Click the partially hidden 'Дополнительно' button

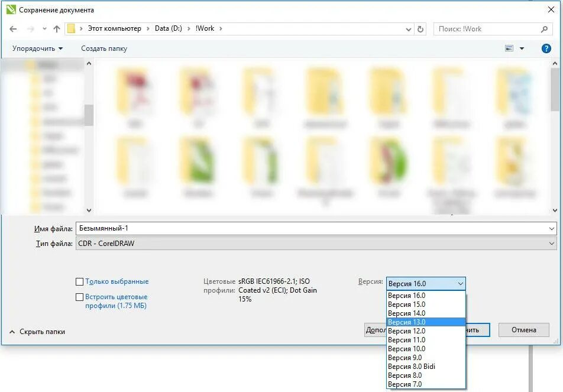(x=375, y=330)
